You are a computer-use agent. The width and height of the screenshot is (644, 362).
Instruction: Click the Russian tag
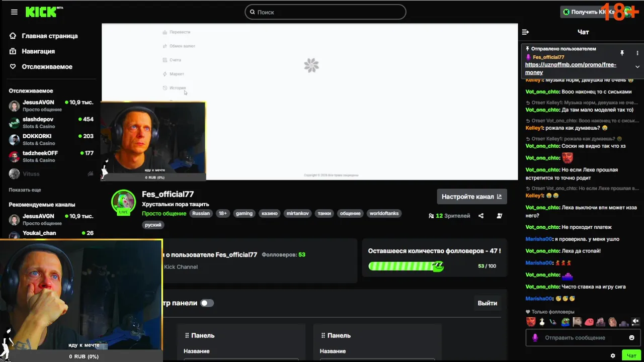(x=201, y=213)
